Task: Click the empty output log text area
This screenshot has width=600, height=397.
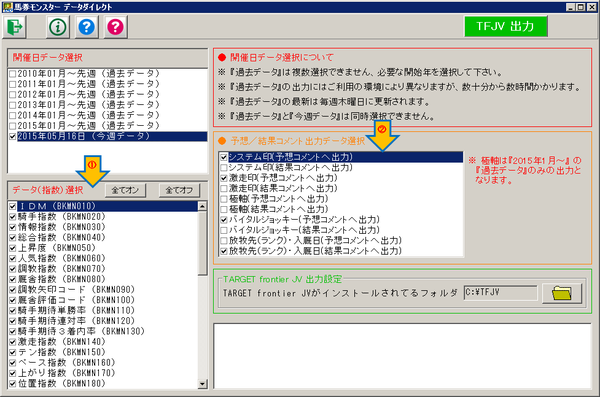Action: (x=402, y=356)
